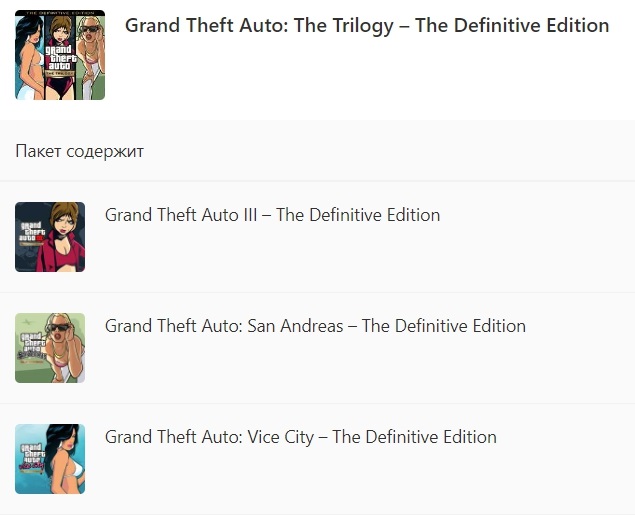The height and width of the screenshot is (515, 635).
Task: Open the Grand Theft Auto III game icon
Action: pyautogui.click(x=50, y=237)
